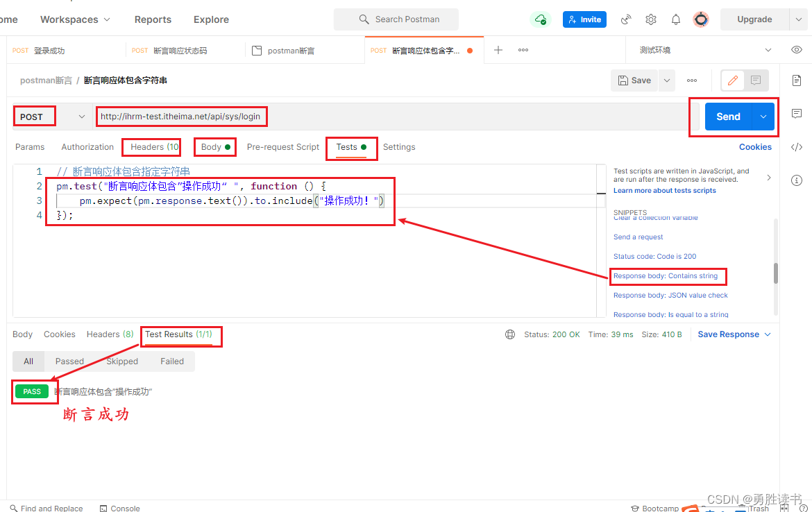Filter test results by Skipped
Viewport: 812px width, 512px height.
pyautogui.click(x=122, y=361)
